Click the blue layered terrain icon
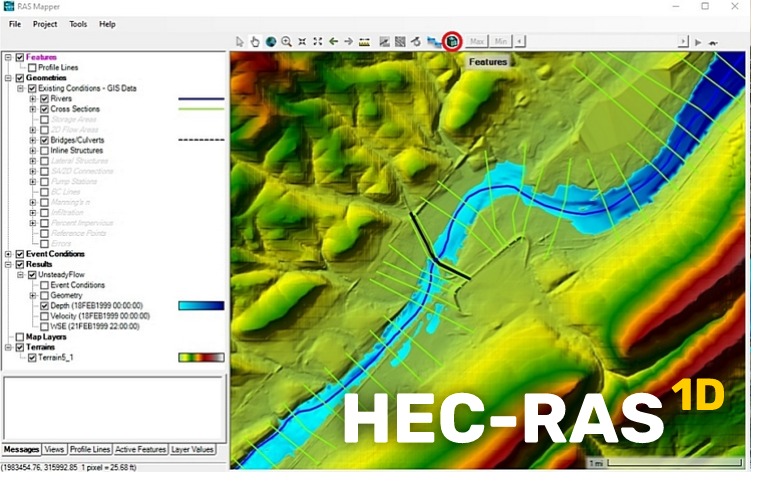This screenshot has height=486, width=760. click(433, 42)
